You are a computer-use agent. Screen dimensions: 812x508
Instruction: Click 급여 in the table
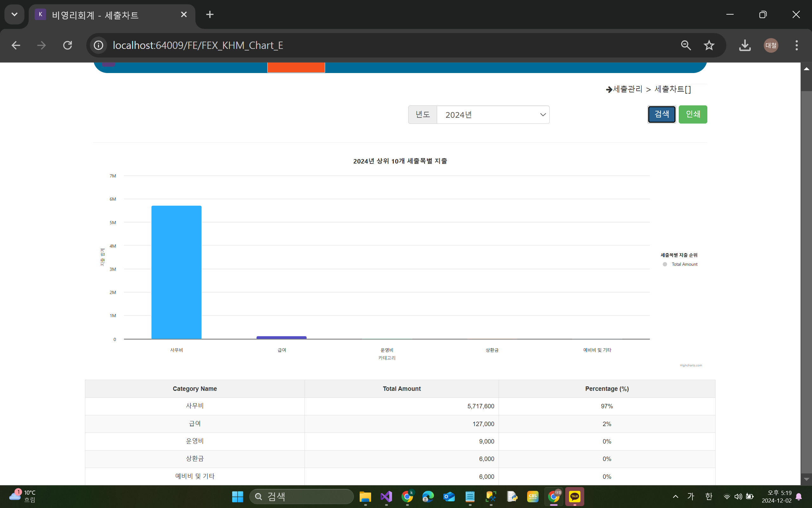tap(195, 424)
